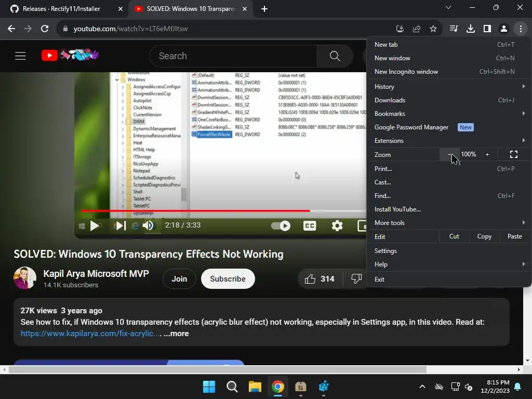Dislike the video with thumbs down
This screenshot has height=399, width=532.
coord(356,279)
